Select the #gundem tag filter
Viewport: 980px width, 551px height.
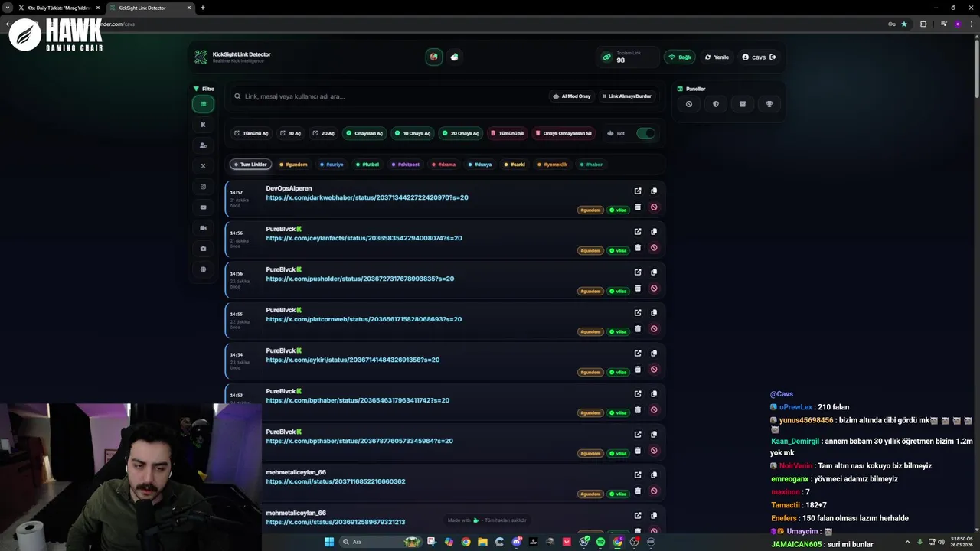293,165
